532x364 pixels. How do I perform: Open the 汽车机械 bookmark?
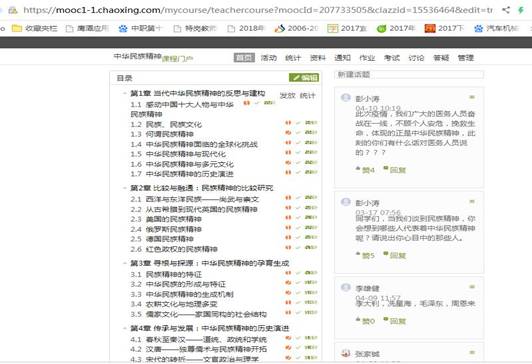click(x=496, y=28)
